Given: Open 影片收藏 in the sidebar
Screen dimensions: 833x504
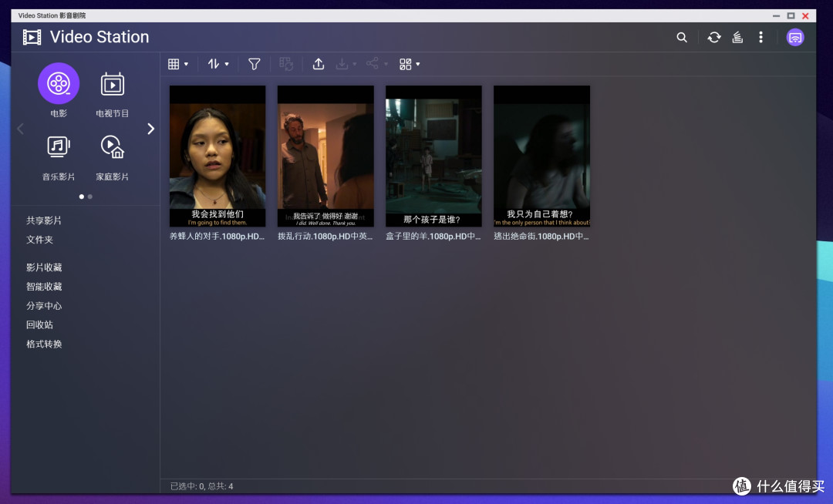Looking at the screenshot, I should coord(44,267).
